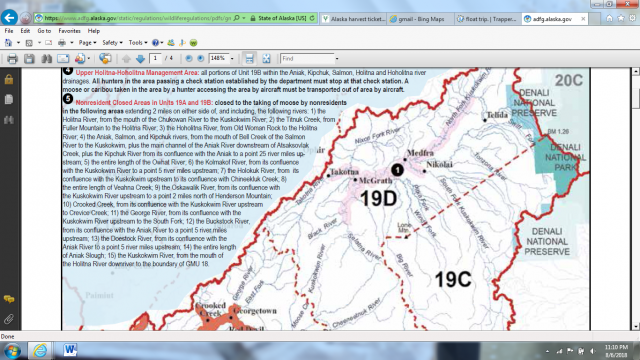The image size is (640, 360).
Task: Click the Messenger people icon in command bar
Action: click(171, 42)
